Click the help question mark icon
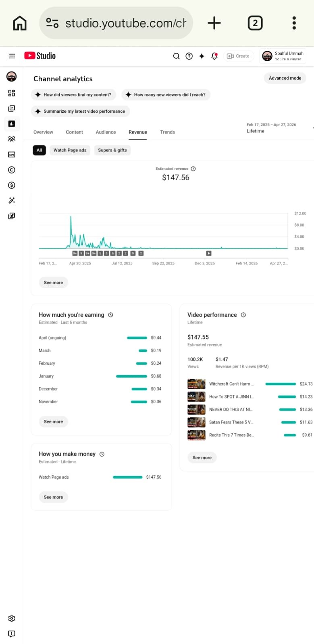Image resolution: width=314 pixels, height=644 pixels. click(189, 56)
